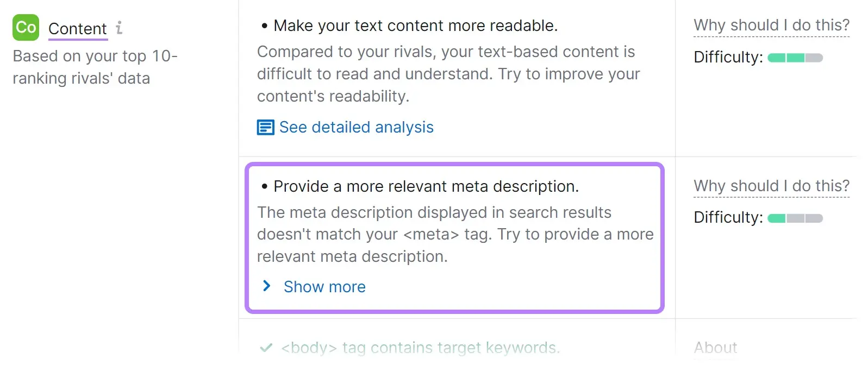Open the info icon beside Content
The width and height of the screenshot is (868, 371).
coord(120,28)
